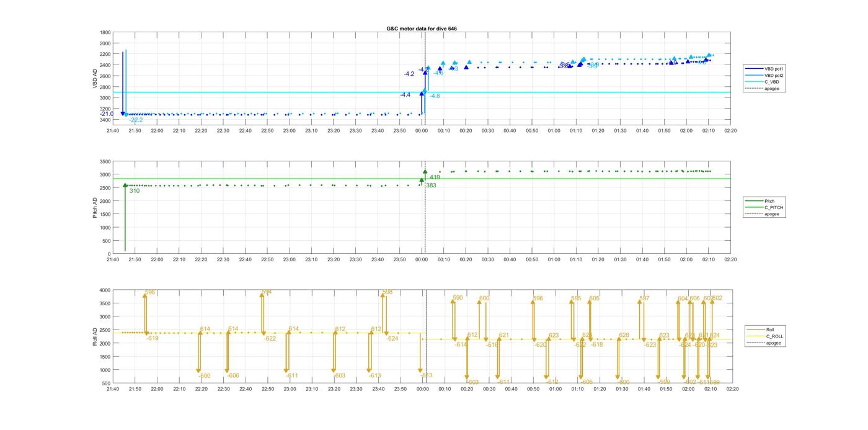868x430 pixels.
Task: Click 'apogee' in the VBD legend
Action: [x=771, y=89]
